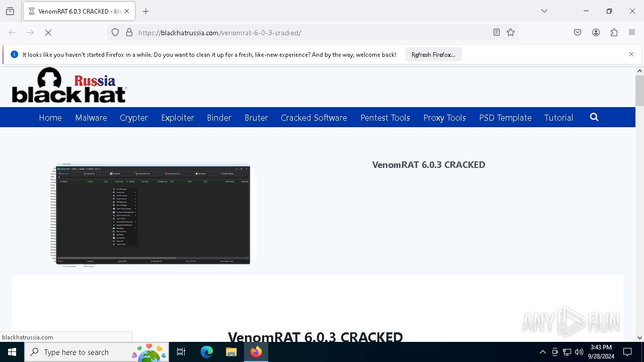This screenshot has height=362, width=644.
Task: Show site security padlock information
Action: pos(129,33)
